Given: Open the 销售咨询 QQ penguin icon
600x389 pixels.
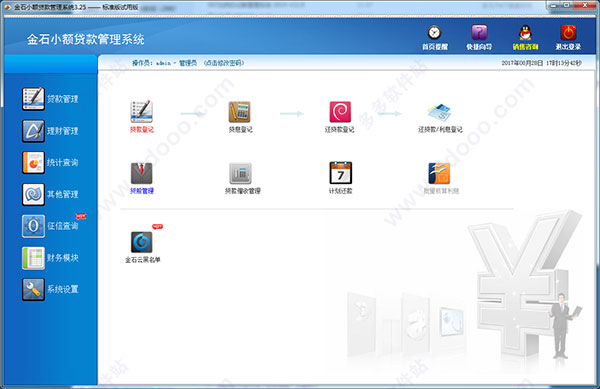Looking at the screenshot, I should [x=525, y=33].
